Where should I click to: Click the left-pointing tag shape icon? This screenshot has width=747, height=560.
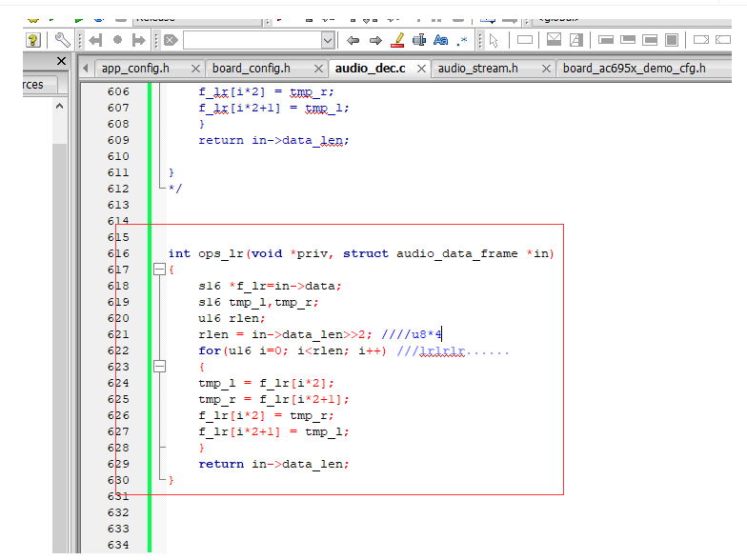[723, 40]
